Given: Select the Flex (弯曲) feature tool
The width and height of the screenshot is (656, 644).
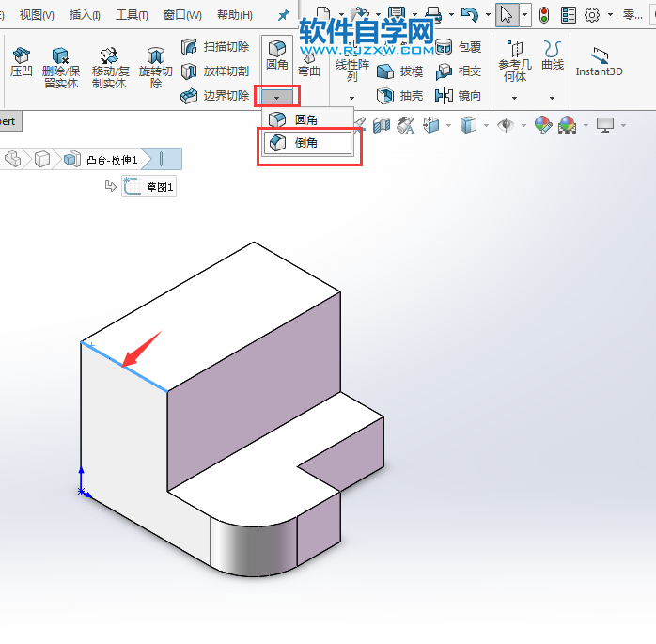Looking at the screenshot, I should [309, 65].
